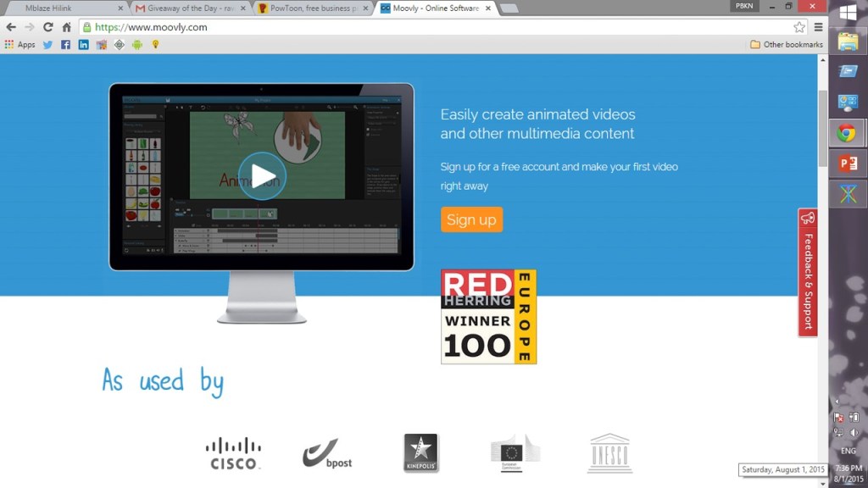Open PowerPoint from the taskbar
Screen dimensions: 868x488
[848, 164]
